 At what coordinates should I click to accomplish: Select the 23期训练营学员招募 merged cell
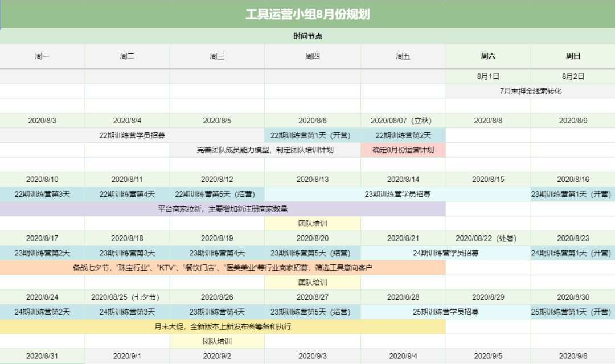397,194
